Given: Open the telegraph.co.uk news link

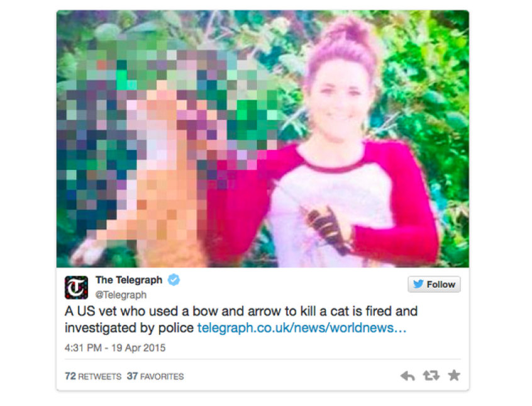Looking at the screenshot, I should [x=302, y=328].
